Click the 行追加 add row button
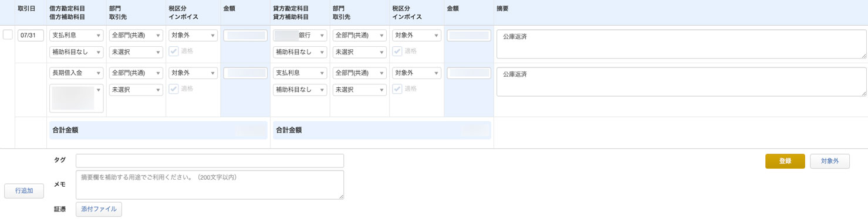 [x=24, y=191]
